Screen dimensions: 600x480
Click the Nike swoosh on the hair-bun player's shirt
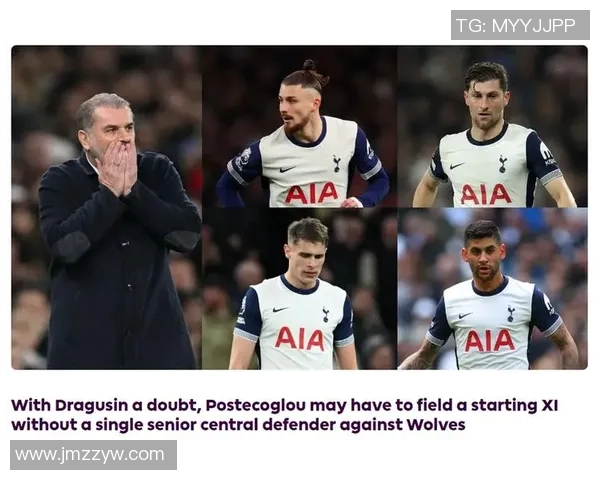pos(287,169)
